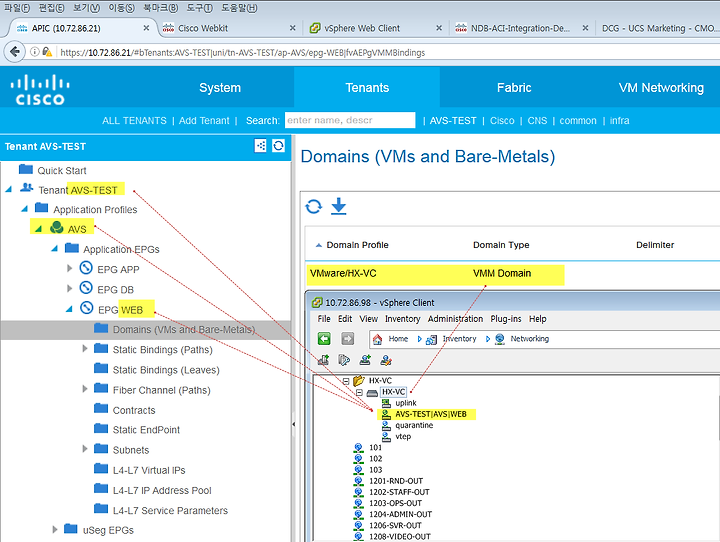Click the grey forward arrow in vSphere Client
720x542 pixels.
pos(348,339)
